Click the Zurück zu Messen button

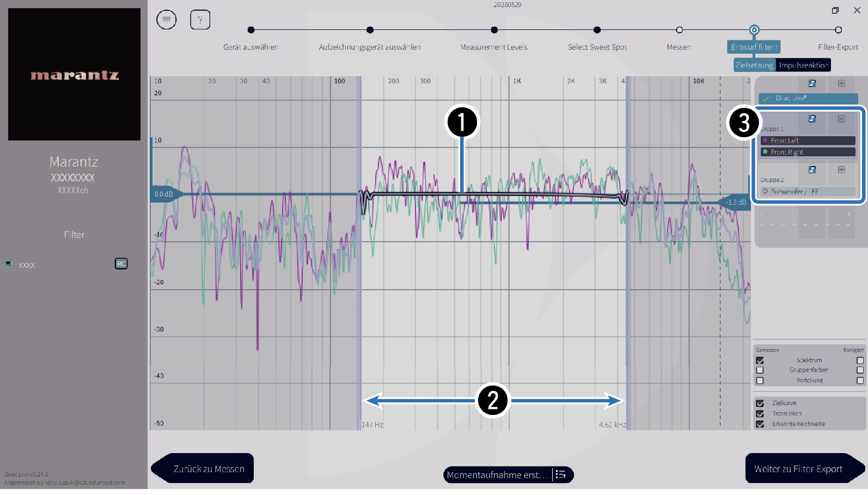[x=203, y=468]
